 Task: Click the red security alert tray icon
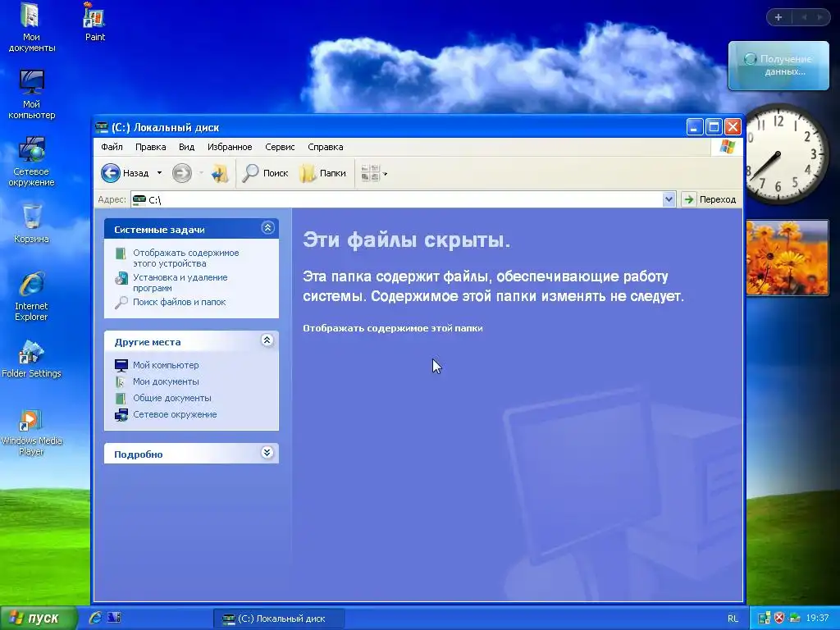[779, 618]
